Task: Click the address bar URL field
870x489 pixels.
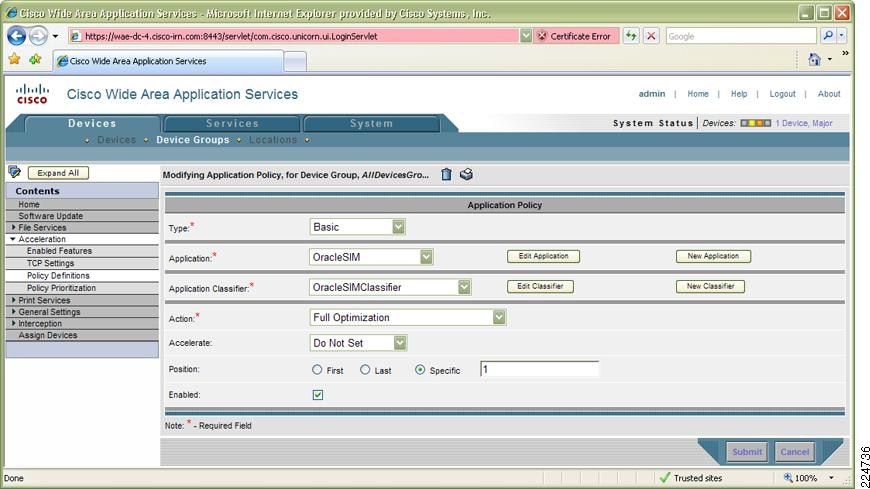Action: click(x=294, y=36)
